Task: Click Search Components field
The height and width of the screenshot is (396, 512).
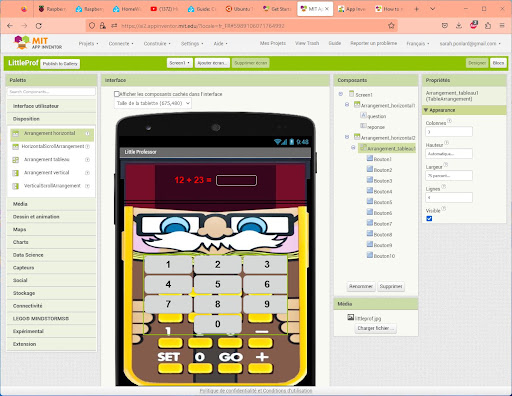Action: click(x=51, y=92)
